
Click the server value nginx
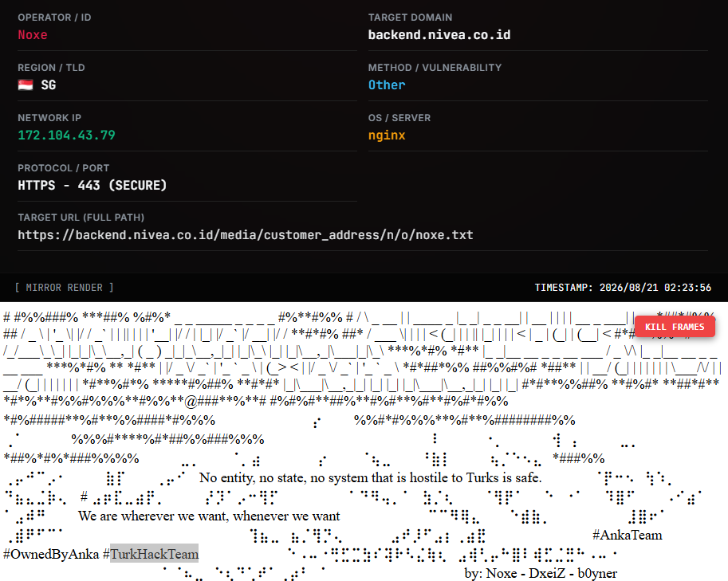(387, 135)
